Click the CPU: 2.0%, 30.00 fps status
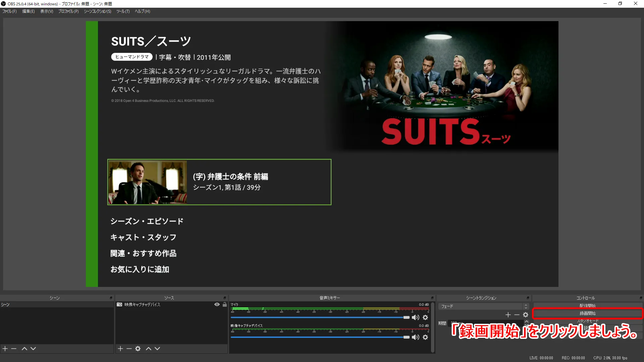This screenshot has height=362, width=644. 610,358
